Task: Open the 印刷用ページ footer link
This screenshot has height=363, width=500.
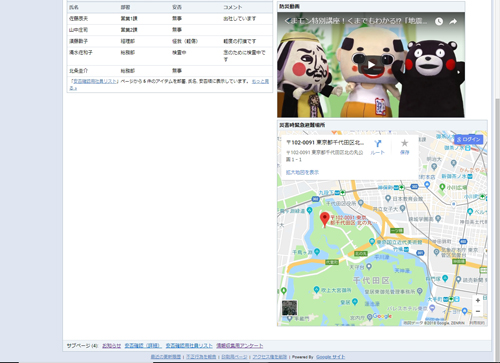Action: tap(234, 357)
